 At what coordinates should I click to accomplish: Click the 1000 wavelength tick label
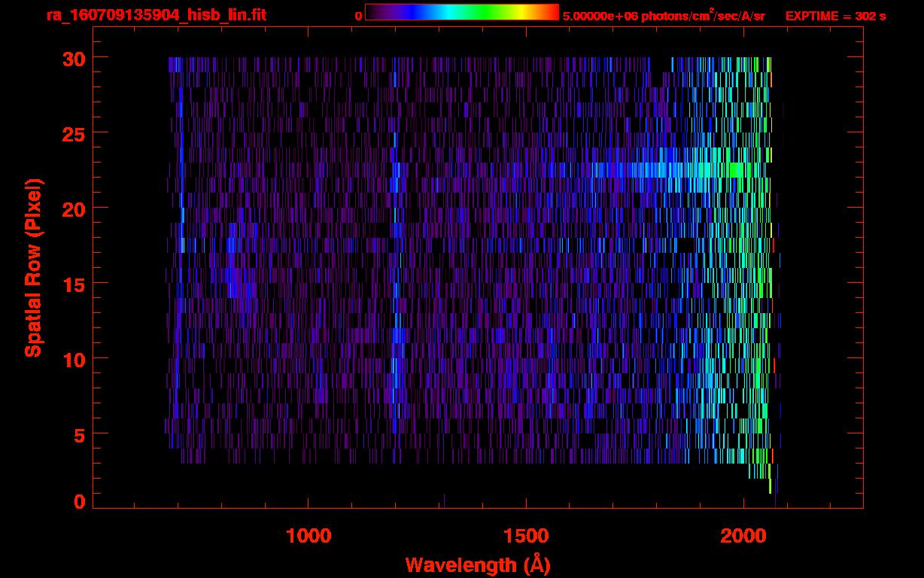tap(309, 536)
